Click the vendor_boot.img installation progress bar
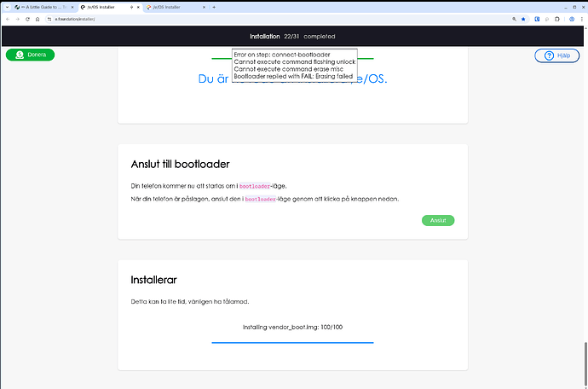Screen dimensions: 588x389 292,342
